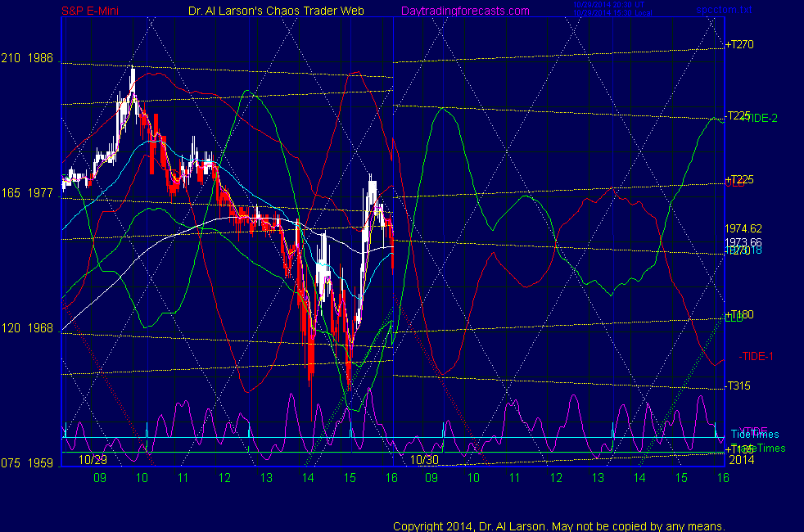This screenshot has width=804, height=532.
Task: Click the +T270 line label
Action: click(x=739, y=45)
